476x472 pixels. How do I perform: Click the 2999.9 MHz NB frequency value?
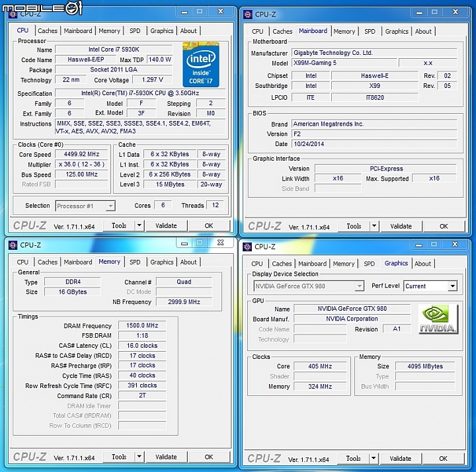coord(184,301)
